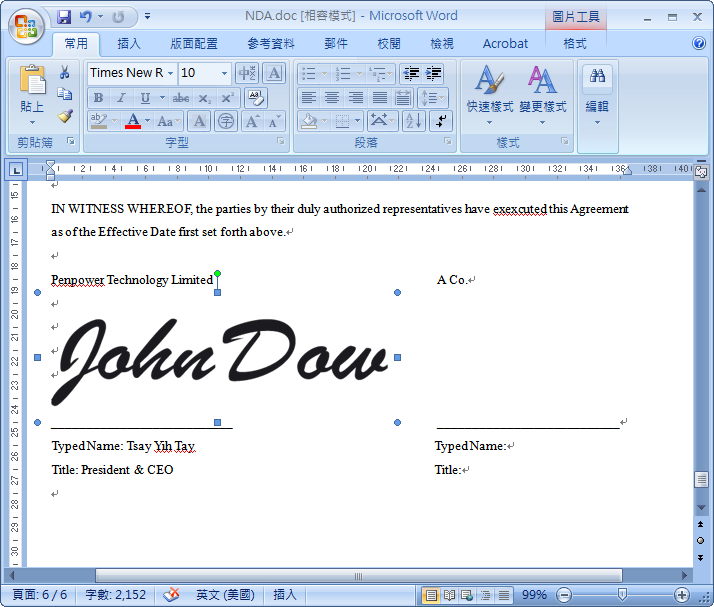Open the Quick Styles (快速樣式) gallery
The width and height of the screenshot is (714, 607).
tap(489, 95)
